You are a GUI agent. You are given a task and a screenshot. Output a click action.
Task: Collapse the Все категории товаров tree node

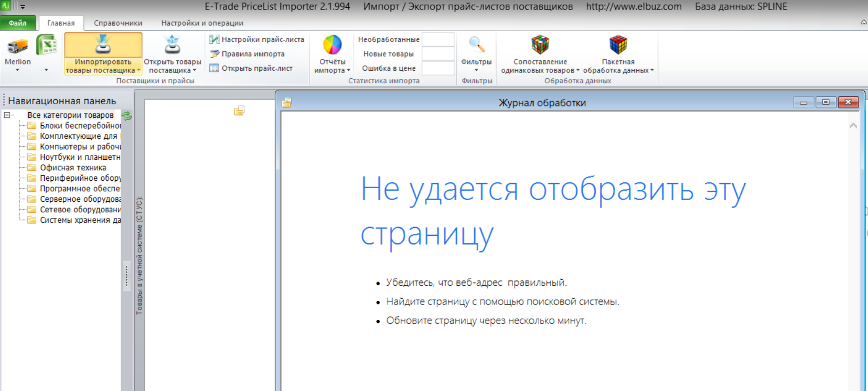[7, 115]
